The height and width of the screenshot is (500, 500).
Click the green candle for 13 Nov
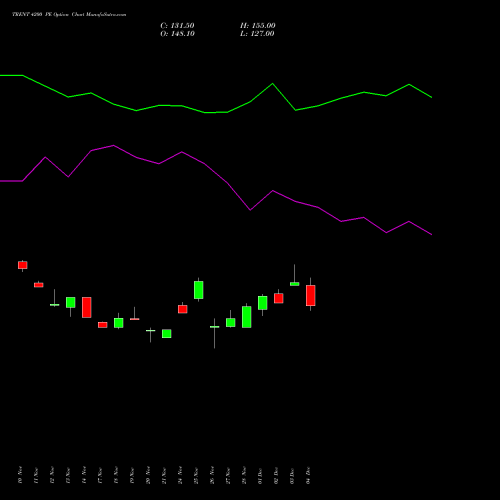[71, 302]
